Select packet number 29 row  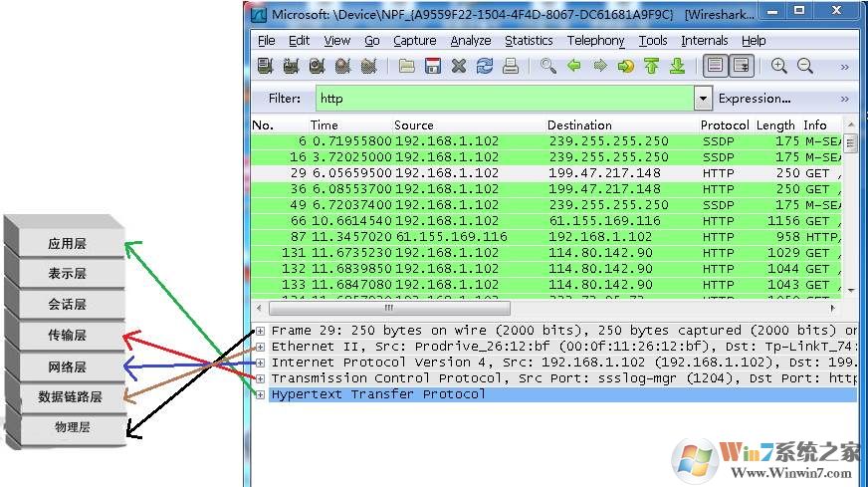pyautogui.click(x=546, y=173)
